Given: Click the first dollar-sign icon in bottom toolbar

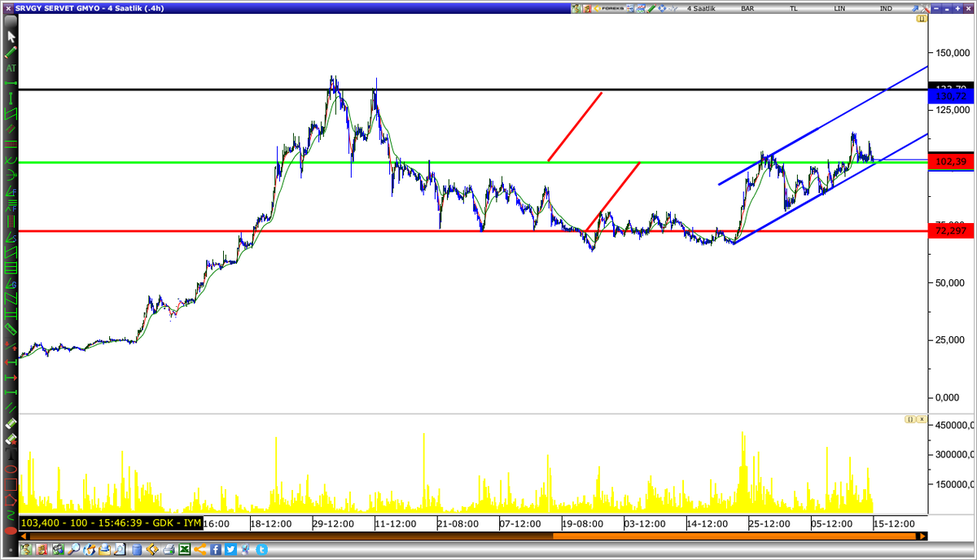Looking at the screenshot, I should click(27, 549).
